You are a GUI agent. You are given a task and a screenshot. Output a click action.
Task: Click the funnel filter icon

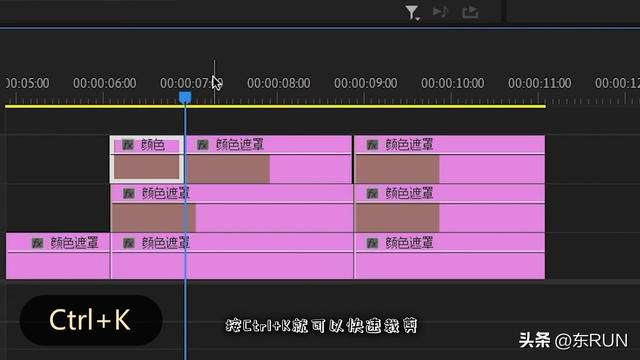tap(411, 12)
